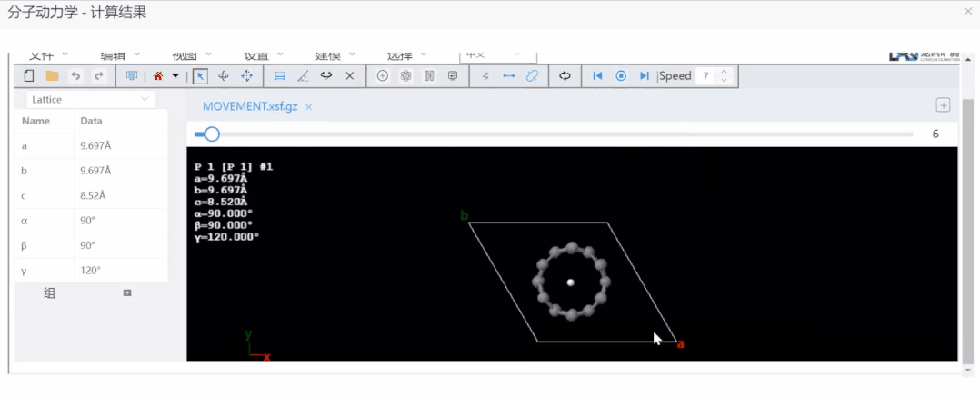The height and width of the screenshot is (396, 980).
Task: Click the vertical scrollbar on right
Action: click(968, 231)
